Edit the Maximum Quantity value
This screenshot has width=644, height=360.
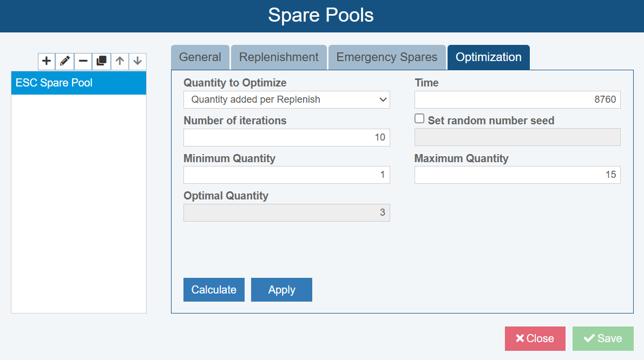(517, 175)
